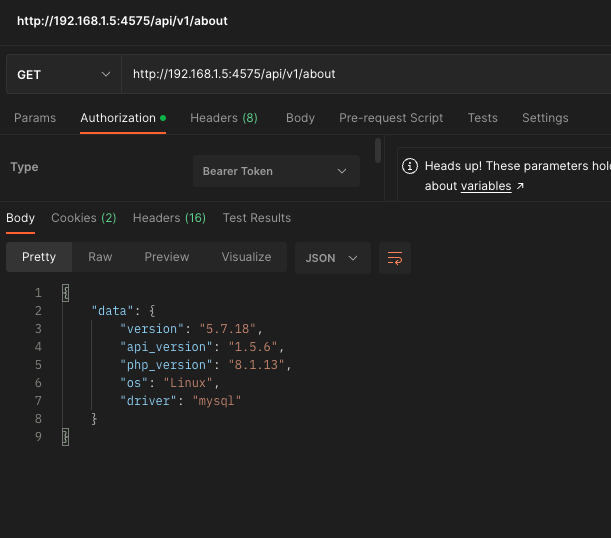Switch to Preview response view
Image resolution: width=611 pixels, height=538 pixels.
click(167, 257)
